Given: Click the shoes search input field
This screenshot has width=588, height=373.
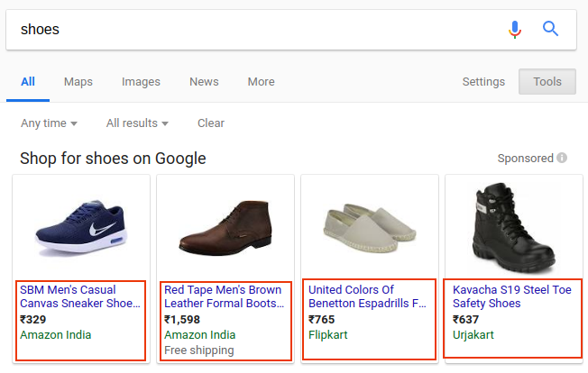Looking at the screenshot, I should [x=255, y=30].
